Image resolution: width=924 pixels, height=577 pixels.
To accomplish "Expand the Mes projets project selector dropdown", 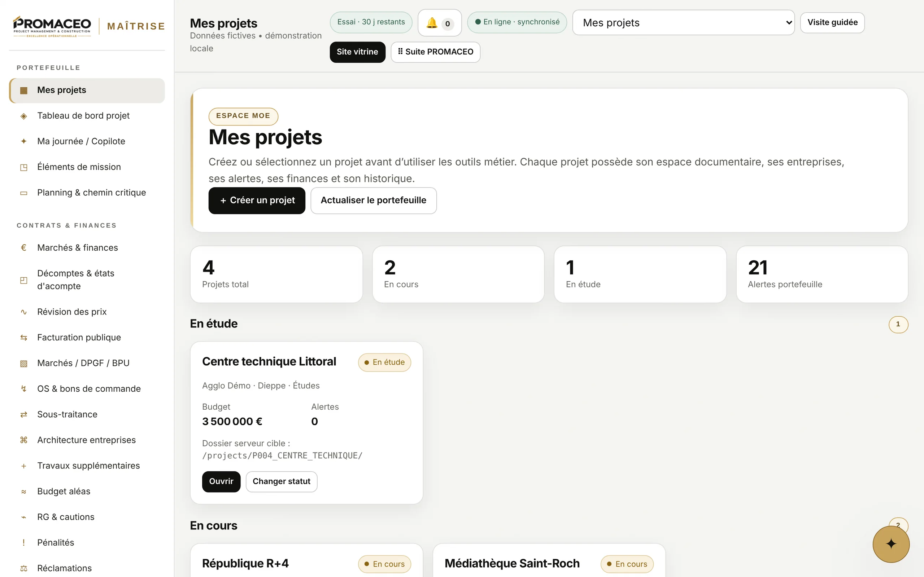I will click(x=683, y=22).
